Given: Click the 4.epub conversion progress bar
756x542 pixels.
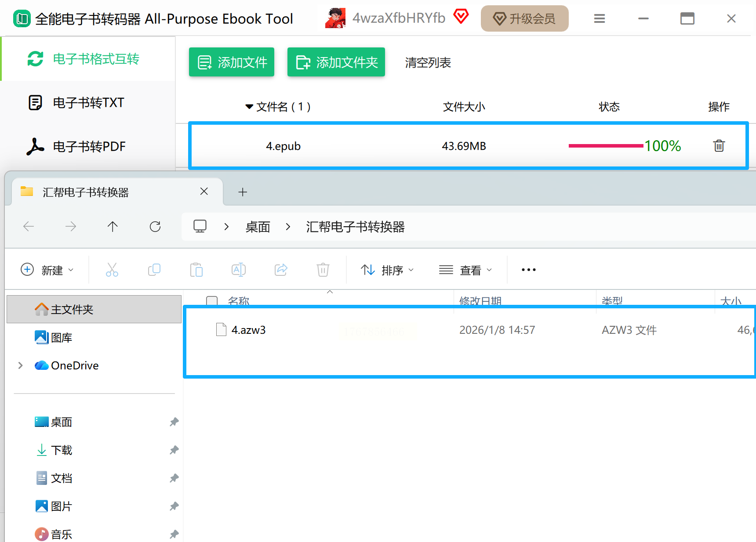Looking at the screenshot, I should tap(606, 146).
